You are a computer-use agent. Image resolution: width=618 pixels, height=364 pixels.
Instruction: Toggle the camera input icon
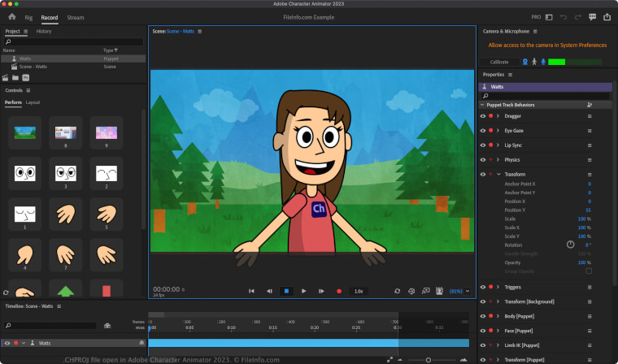pos(525,62)
